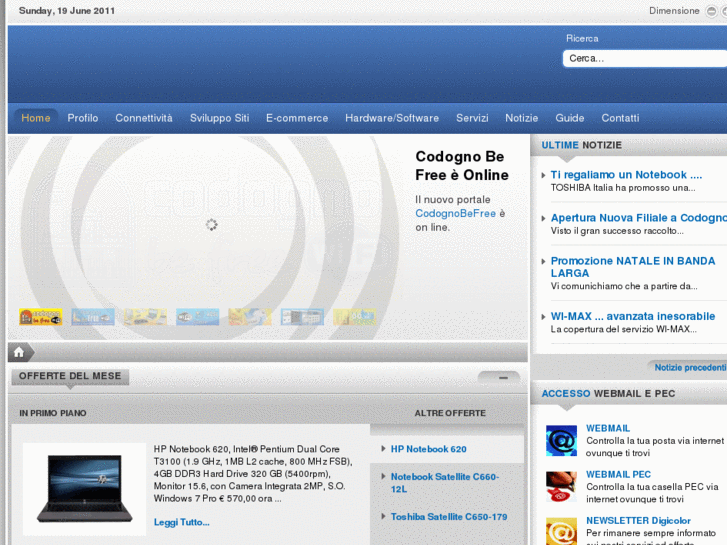Click the 'Codogno Be Free è Online' headline
This screenshot has height=545, width=727.
pyautogui.click(x=462, y=166)
